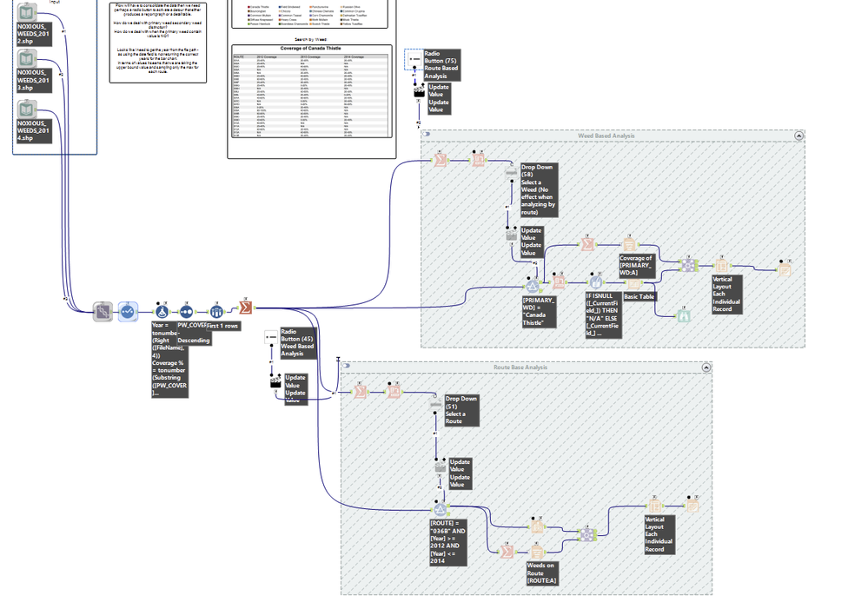The width and height of the screenshot is (868, 609).
Task: Click the Route Base Analysis container title
Action: click(x=520, y=367)
